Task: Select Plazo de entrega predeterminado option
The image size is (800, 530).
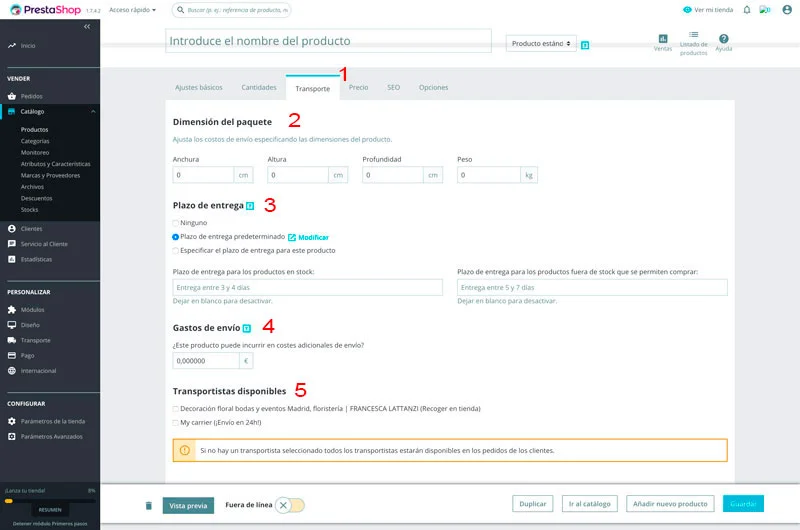Action: [x=176, y=237]
